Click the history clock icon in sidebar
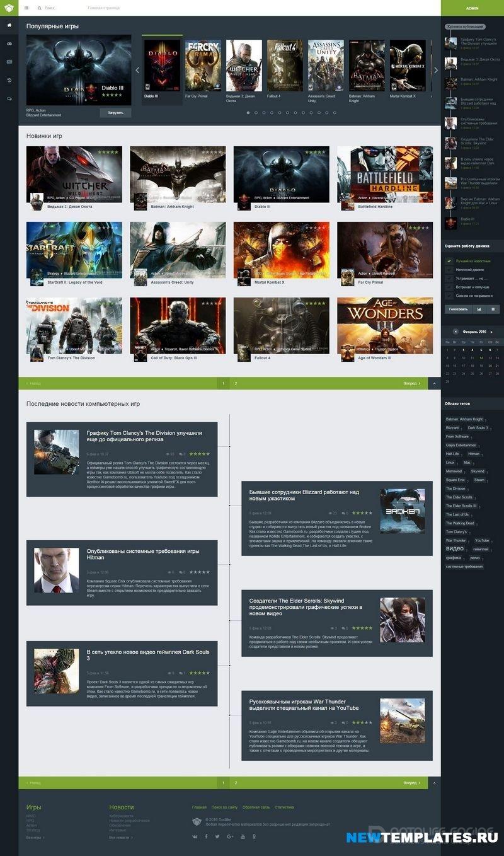 tap(9, 80)
